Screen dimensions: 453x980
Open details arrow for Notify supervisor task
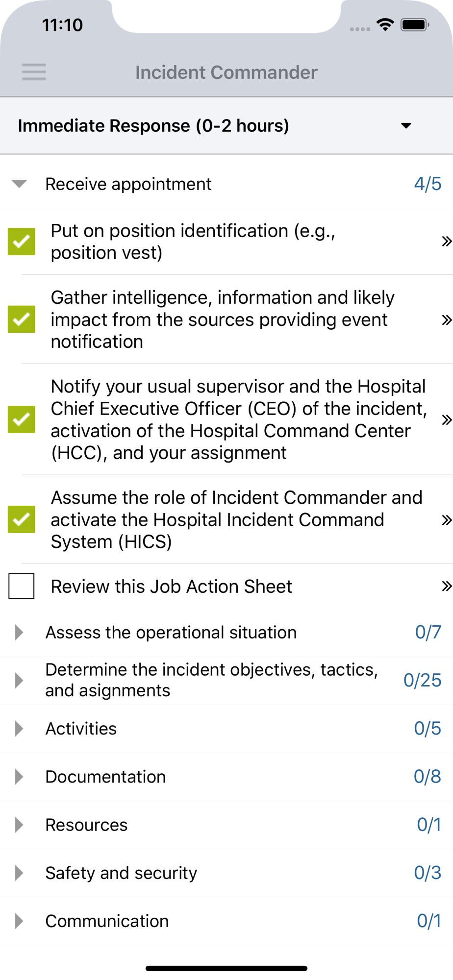point(446,419)
